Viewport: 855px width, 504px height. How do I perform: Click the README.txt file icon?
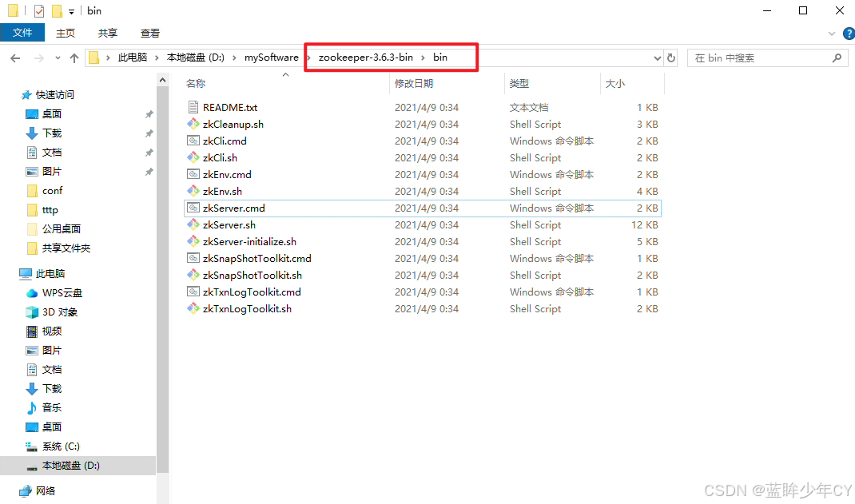[193, 107]
